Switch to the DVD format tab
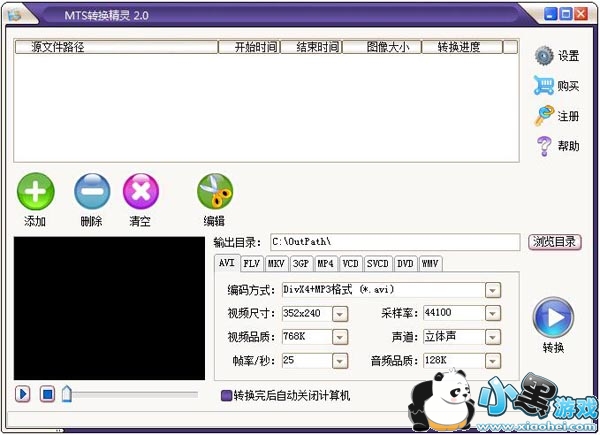This screenshot has width=600, height=435. (405, 264)
